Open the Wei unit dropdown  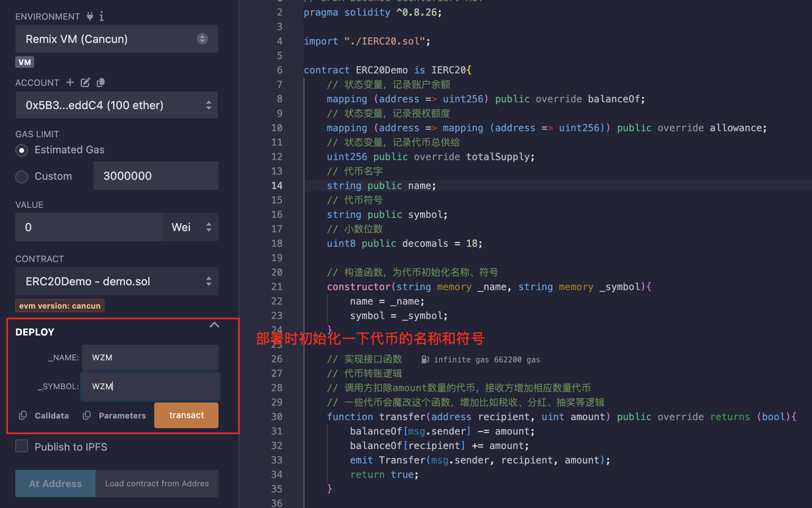[x=190, y=227]
